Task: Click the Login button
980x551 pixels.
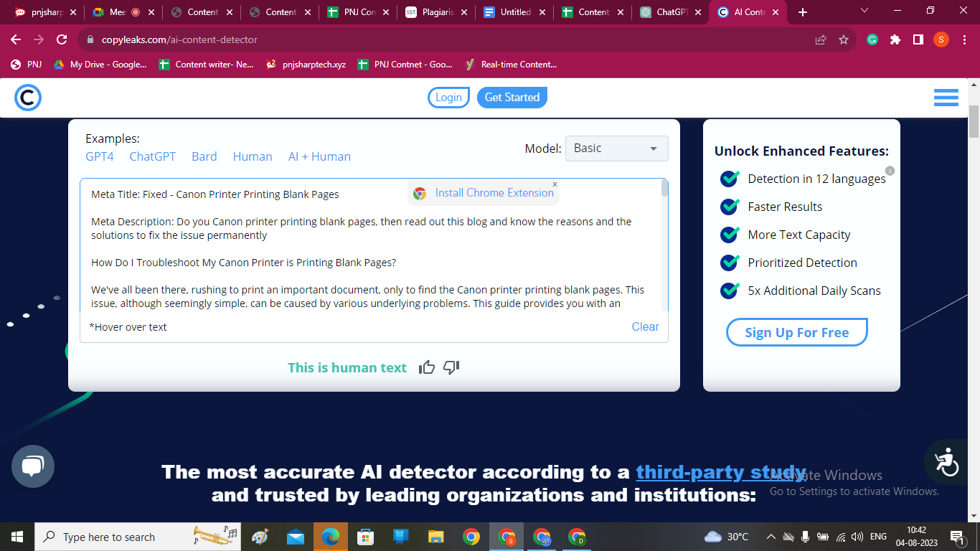Action: pyautogui.click(x=448, y=98)
